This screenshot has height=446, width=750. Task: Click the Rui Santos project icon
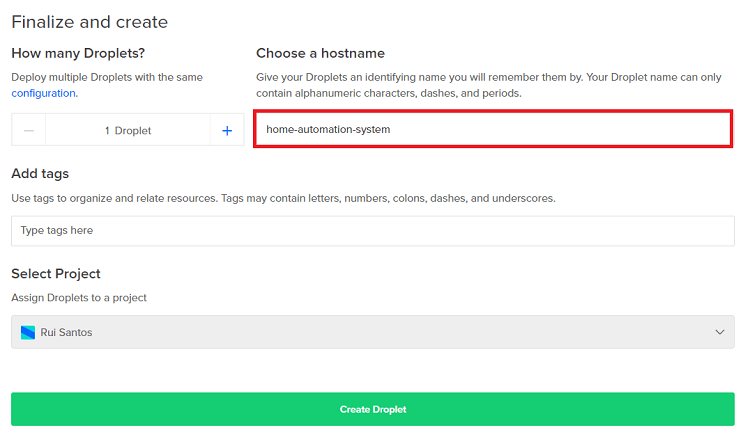(x=27, y=332)
